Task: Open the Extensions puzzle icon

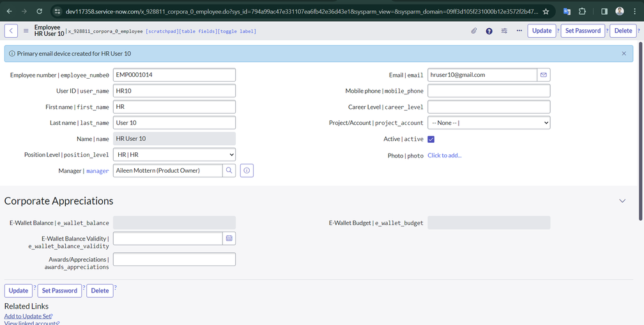Action: coord(582,12)
